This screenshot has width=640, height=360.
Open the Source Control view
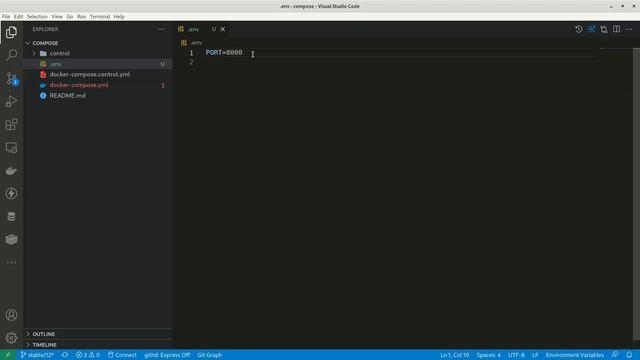11,78
